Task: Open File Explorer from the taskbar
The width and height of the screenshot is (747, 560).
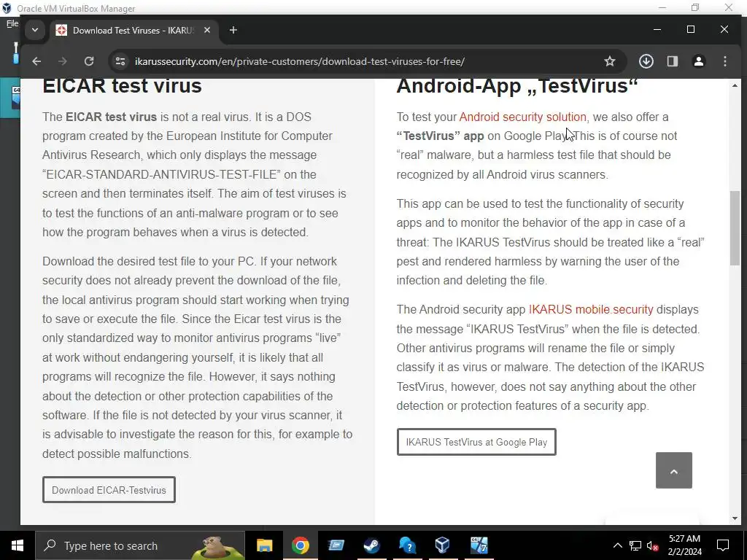Action: coord(264,545)
